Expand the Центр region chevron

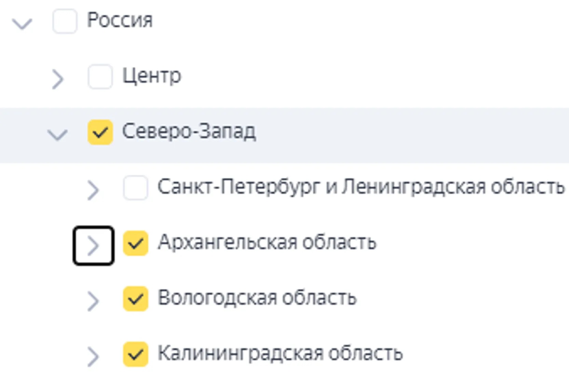(58, 79)
